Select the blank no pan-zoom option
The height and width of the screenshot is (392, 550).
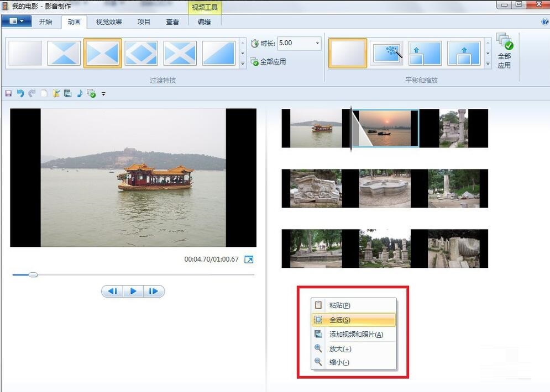click(348, 53)
